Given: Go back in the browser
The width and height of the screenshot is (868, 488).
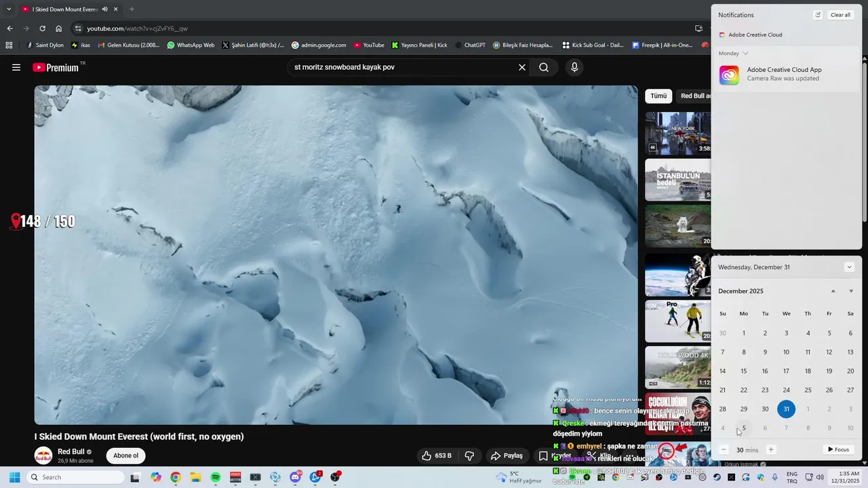Looking at the screenshot, I should (9, 28).
